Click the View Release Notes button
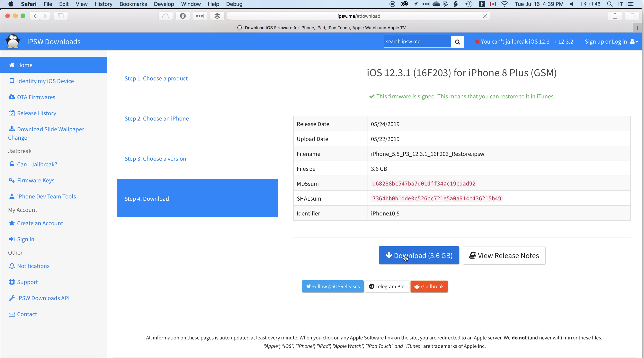This screenshot has height=358, width=644. pyautogui.click(x=504, y=255)
